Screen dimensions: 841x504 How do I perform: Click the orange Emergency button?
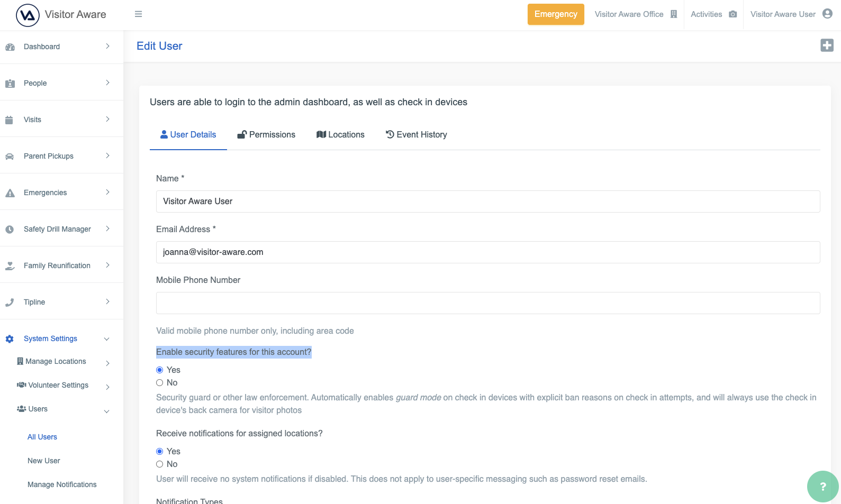pyautogui.click(x=556, y=14)
